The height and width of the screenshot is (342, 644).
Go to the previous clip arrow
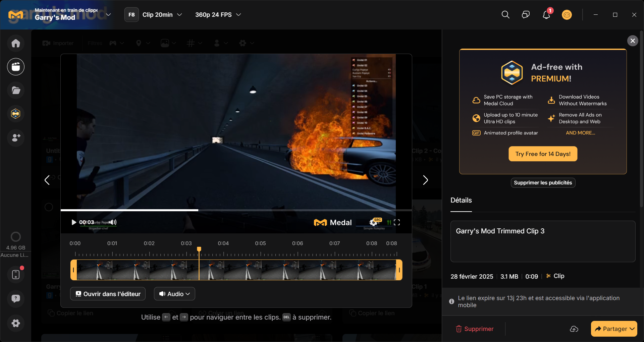47,180
